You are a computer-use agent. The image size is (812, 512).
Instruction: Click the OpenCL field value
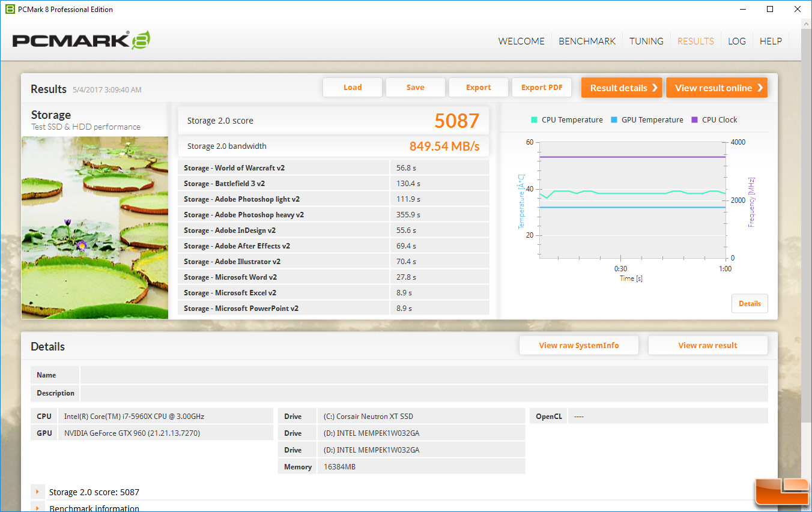[668, 416]
